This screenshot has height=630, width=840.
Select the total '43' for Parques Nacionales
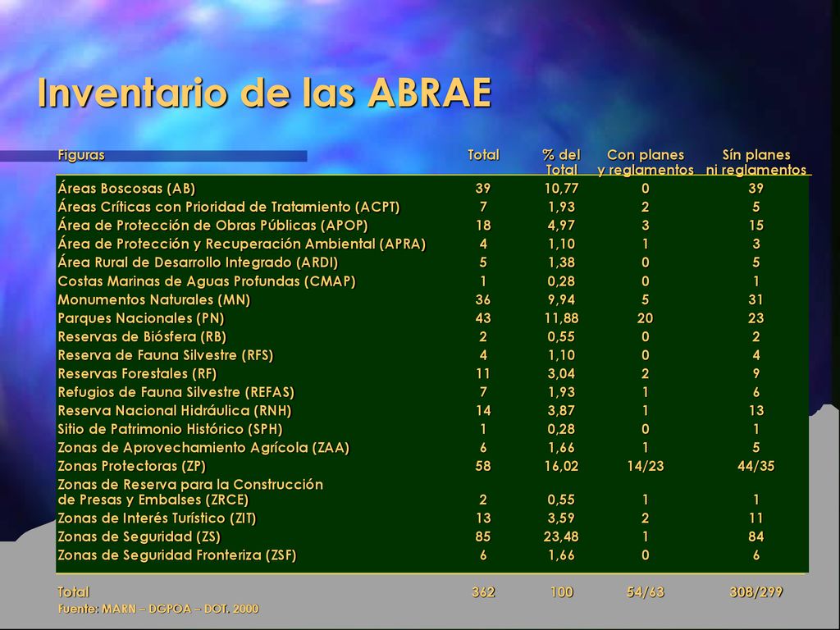(x=483, y=318)
